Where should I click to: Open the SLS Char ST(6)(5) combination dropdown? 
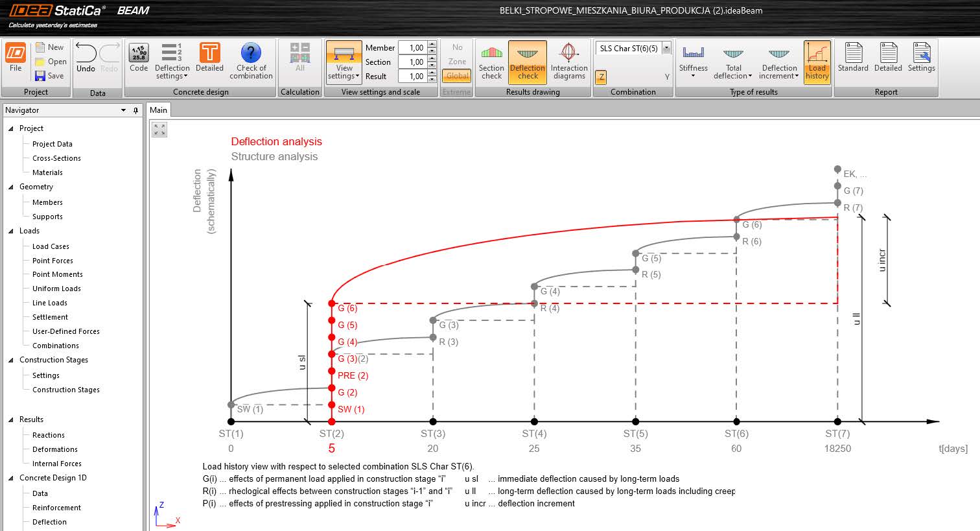[x=668, y=47]
